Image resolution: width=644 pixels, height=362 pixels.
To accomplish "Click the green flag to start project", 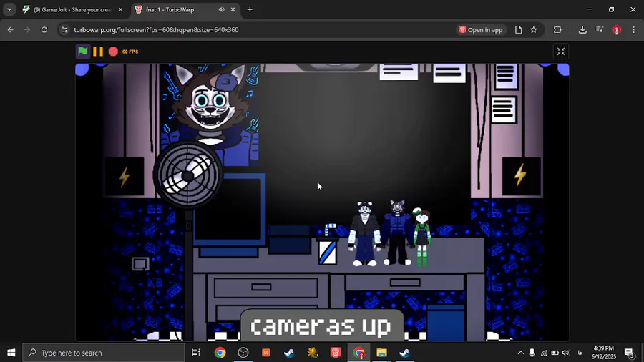I will (83, 52).
